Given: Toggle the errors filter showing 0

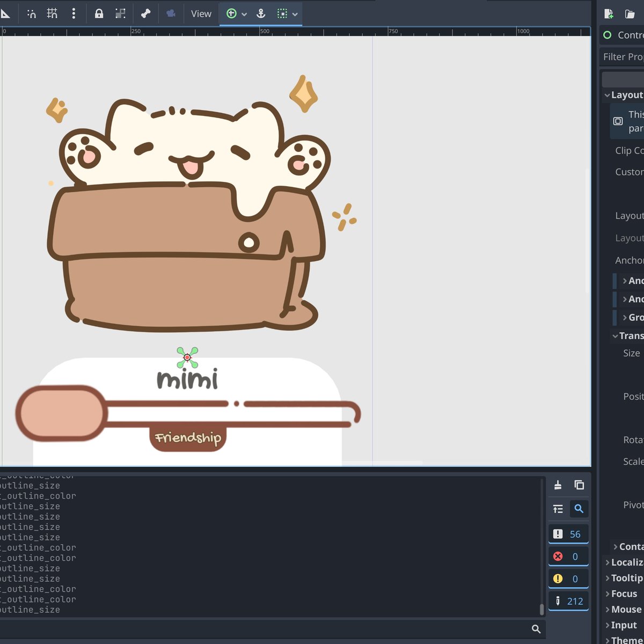Looking at the screenshot, I should 568,556.
